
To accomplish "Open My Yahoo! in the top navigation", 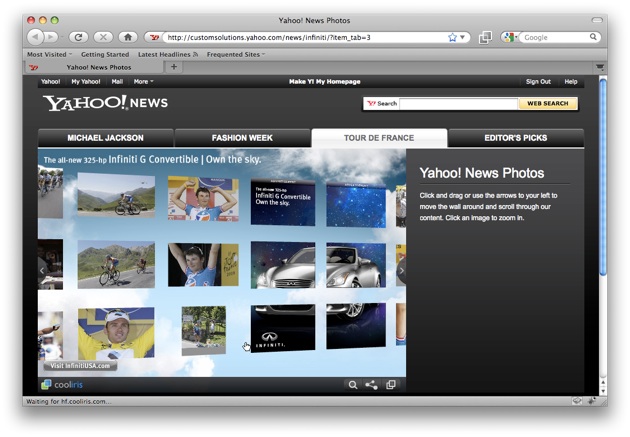I will pos(86,82).
